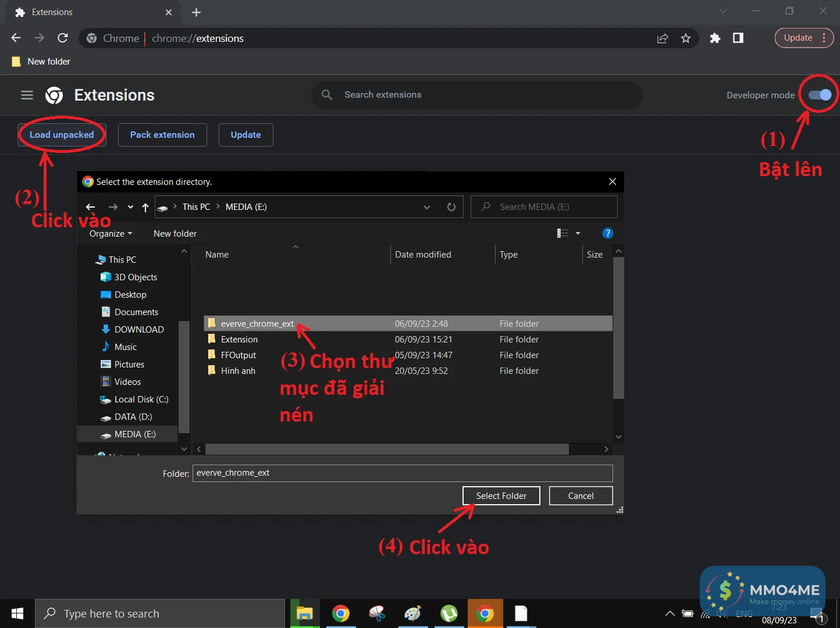Click the dialog's up-directory arrow
Image resolution: width=840 pixels, height=628 pixels.
[x=145, y=207]
